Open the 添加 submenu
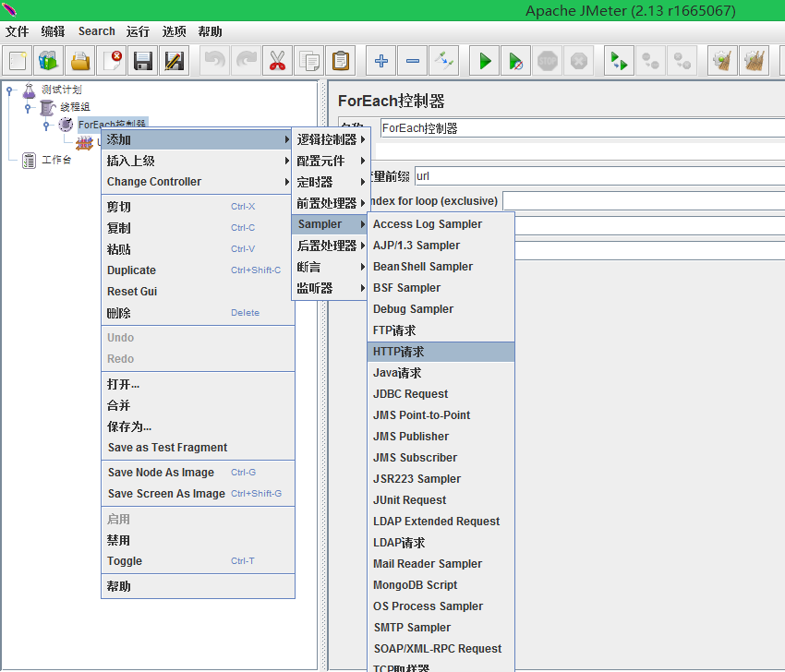 (x=198, y=139)
